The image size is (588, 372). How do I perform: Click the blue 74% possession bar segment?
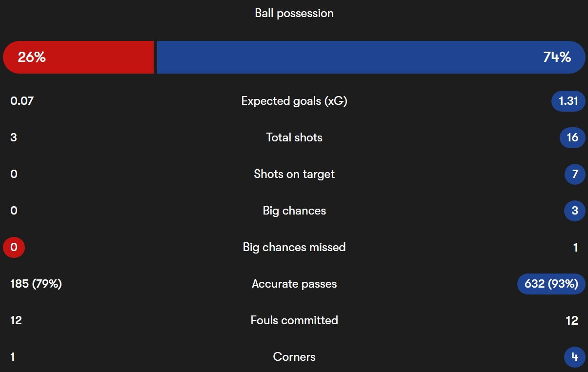pos(371,57)
